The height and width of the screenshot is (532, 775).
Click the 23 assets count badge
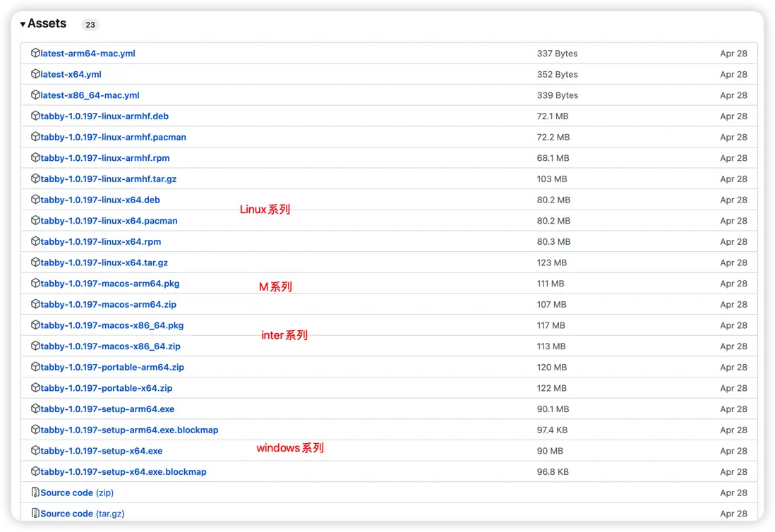point(90,25)
